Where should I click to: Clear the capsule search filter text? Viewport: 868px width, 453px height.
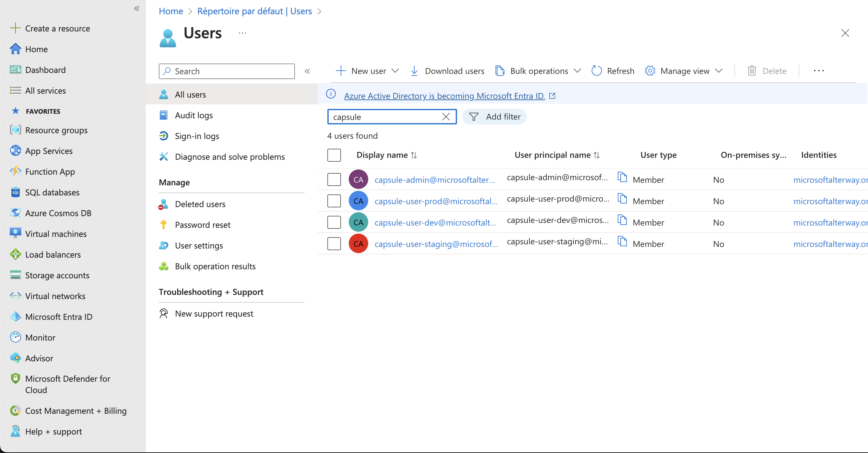446,117
